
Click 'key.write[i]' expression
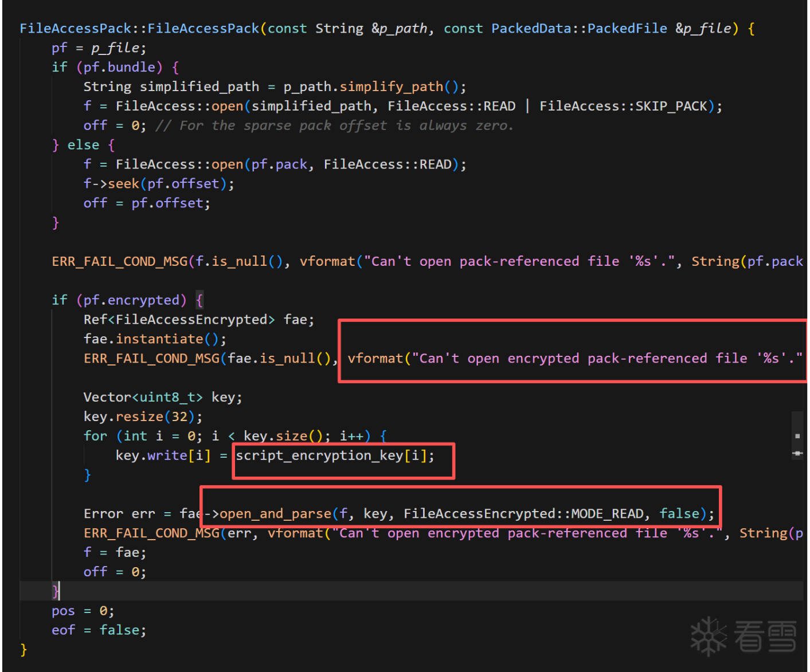(163, 455)
